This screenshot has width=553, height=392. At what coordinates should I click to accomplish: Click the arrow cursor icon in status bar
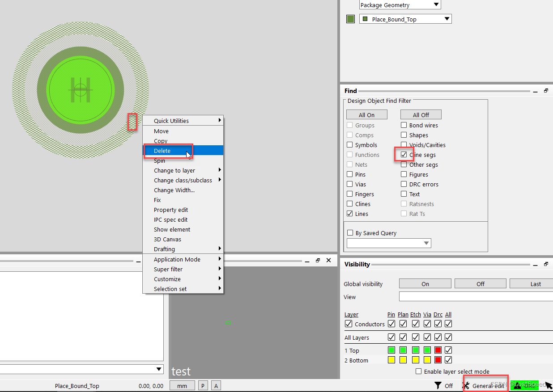pyautogui.click(x=549, y=386)
